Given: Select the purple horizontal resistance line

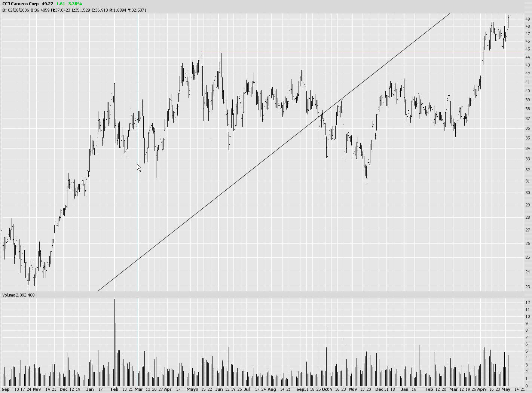Looking at the screenshot, I should click(x=362, y=51).
